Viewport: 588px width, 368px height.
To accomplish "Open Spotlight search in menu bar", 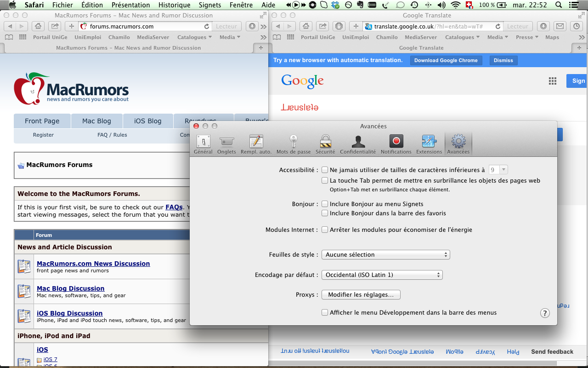I will tap(559, 5).
